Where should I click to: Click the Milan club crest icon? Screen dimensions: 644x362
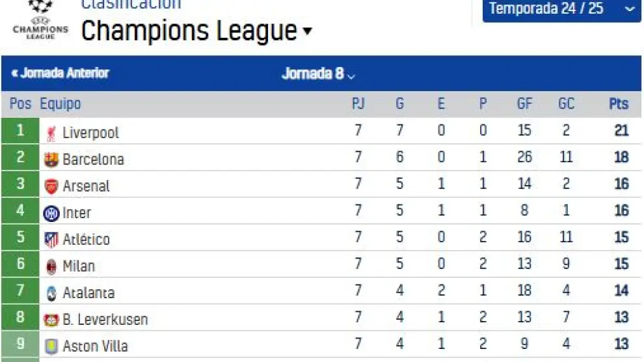tap(51, 266)
